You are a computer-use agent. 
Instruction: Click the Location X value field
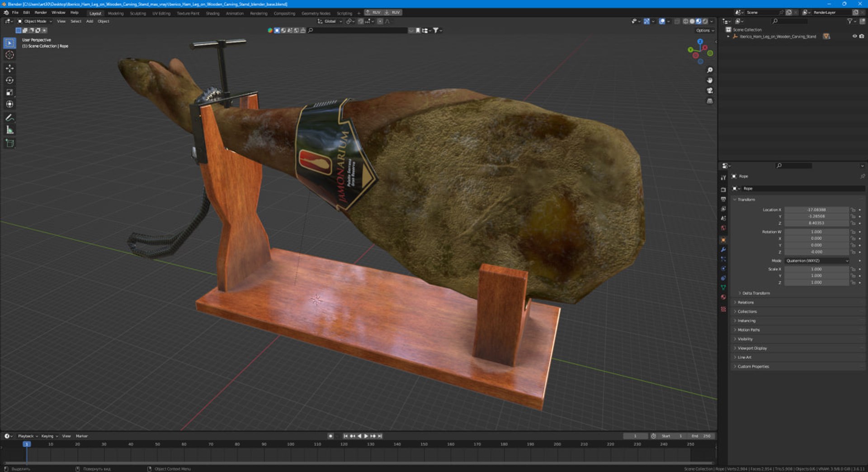point(816,210)
